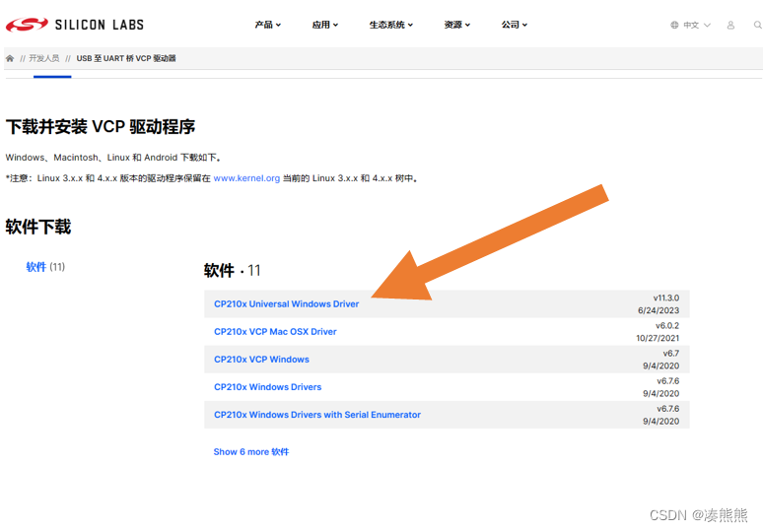The height and width of the screenshot is (532, 763).
Task: Click the v11.3.0 version text
Action: point(666,298)
